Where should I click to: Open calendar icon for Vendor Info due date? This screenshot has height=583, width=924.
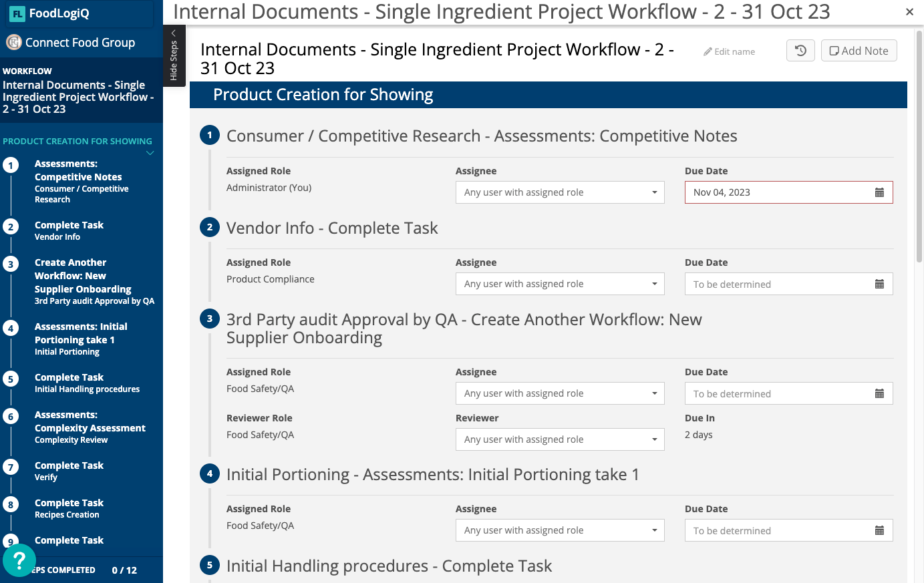click(x=879, y=284)
